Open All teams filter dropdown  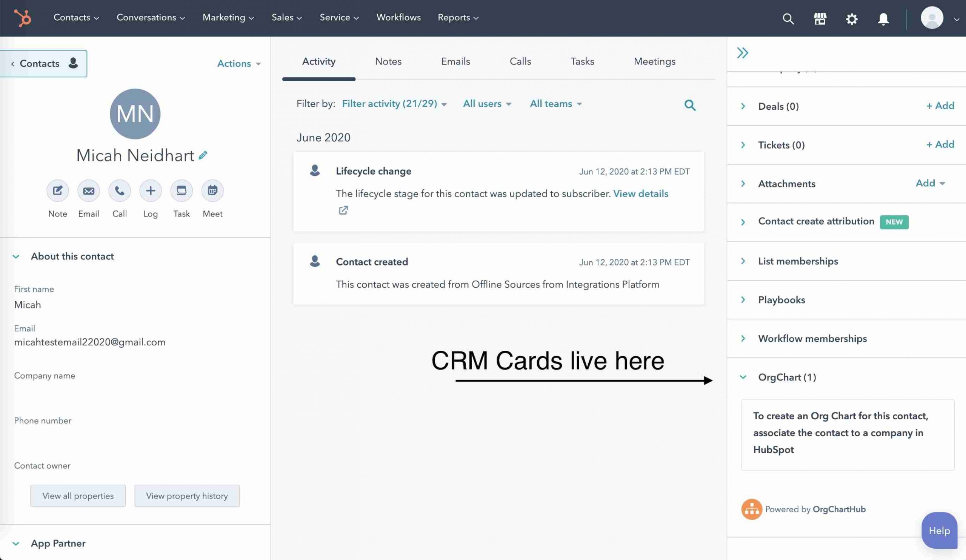click(555, 104)
